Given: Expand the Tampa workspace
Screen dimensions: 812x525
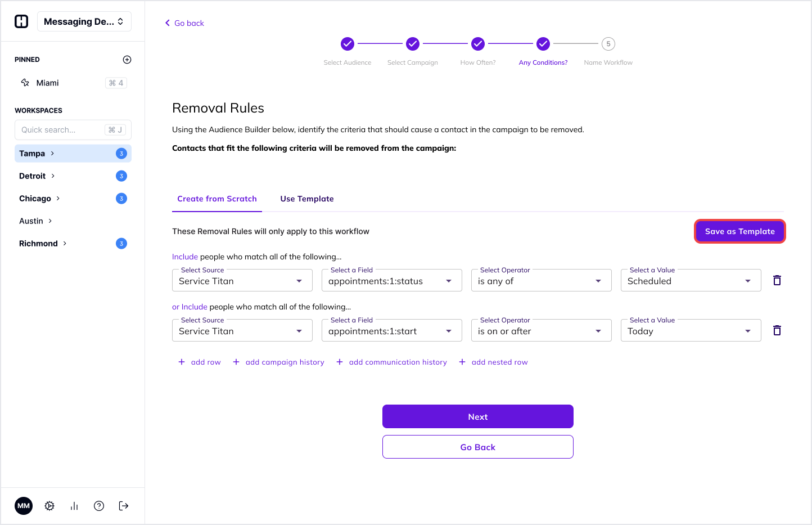Looking at the screenshot, I should [51, 152].
